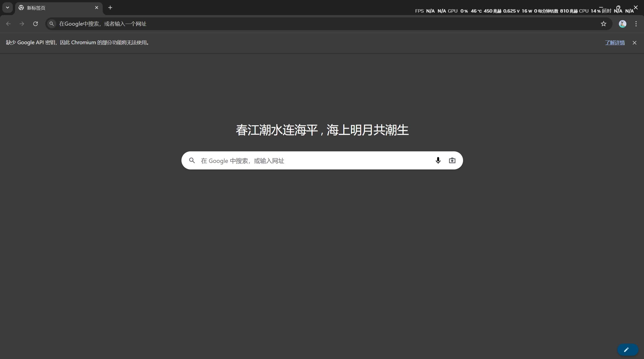Bookmark this page with star icon
The image size is (644, 359).
click(x=603, y=24)
